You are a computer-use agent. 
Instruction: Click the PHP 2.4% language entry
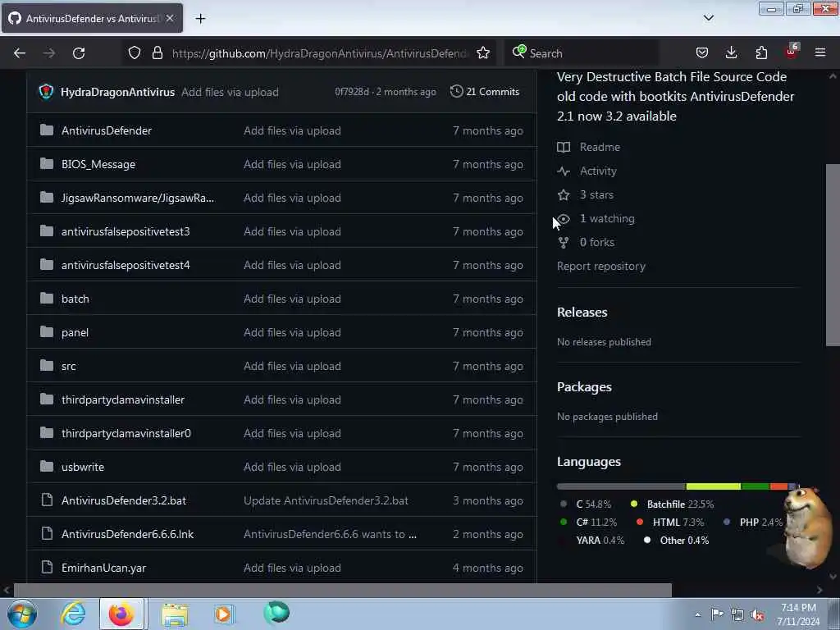[x=753, y=523]
